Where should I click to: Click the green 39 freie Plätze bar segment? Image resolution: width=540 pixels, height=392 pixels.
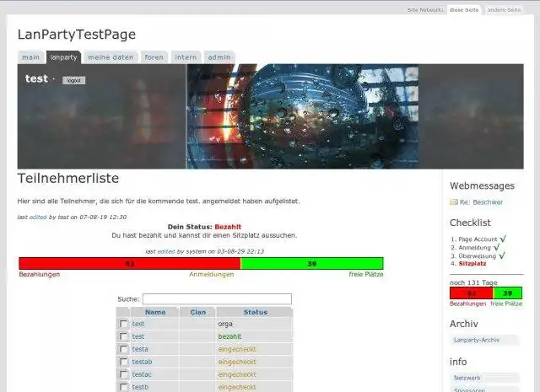point(312,264)
